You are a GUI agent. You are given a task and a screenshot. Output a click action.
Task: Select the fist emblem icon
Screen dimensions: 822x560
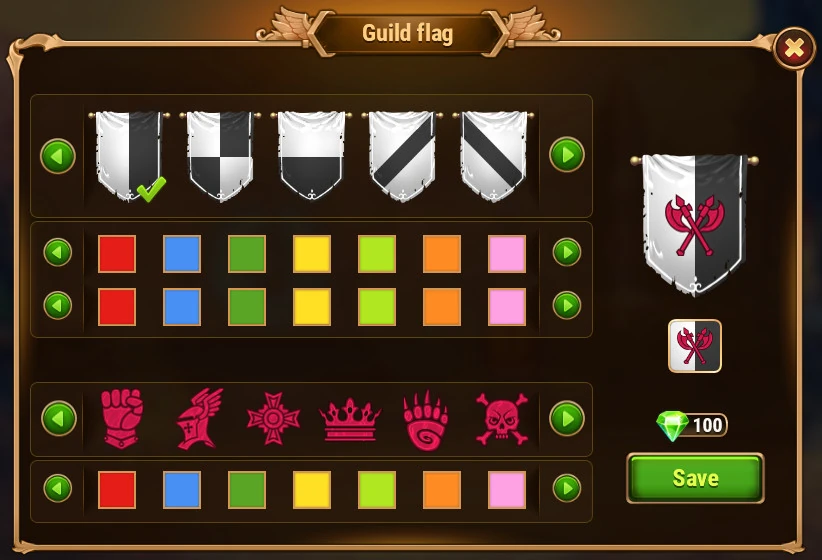coord(122,418)
